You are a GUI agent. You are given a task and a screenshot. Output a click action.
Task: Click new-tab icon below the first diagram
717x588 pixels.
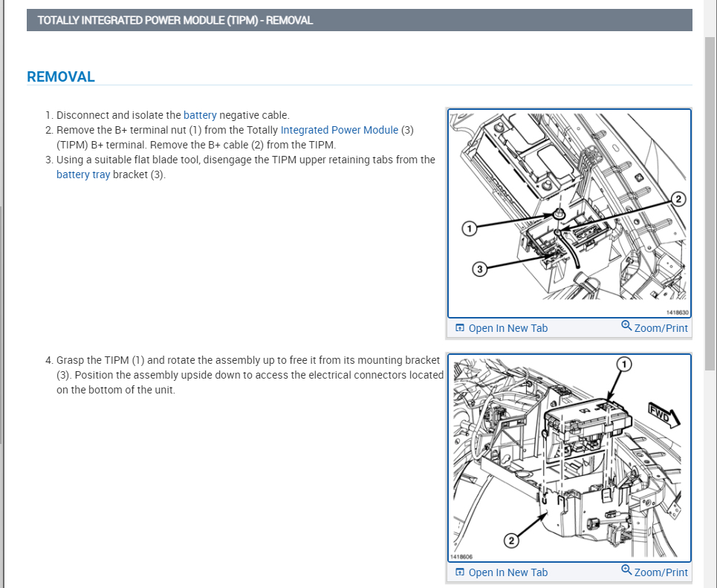coord(460,328)
